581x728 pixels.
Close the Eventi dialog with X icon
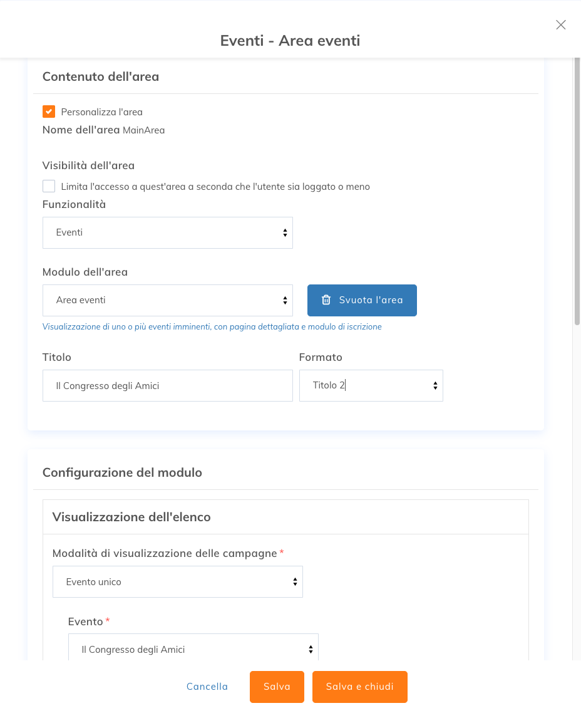pyautogui.click(x=560, y=24)
